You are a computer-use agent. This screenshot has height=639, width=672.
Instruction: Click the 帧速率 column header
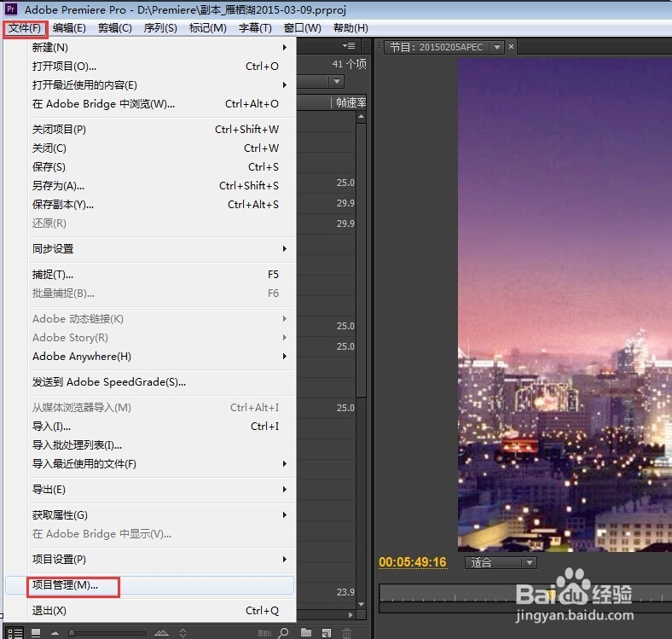[350, 102]
